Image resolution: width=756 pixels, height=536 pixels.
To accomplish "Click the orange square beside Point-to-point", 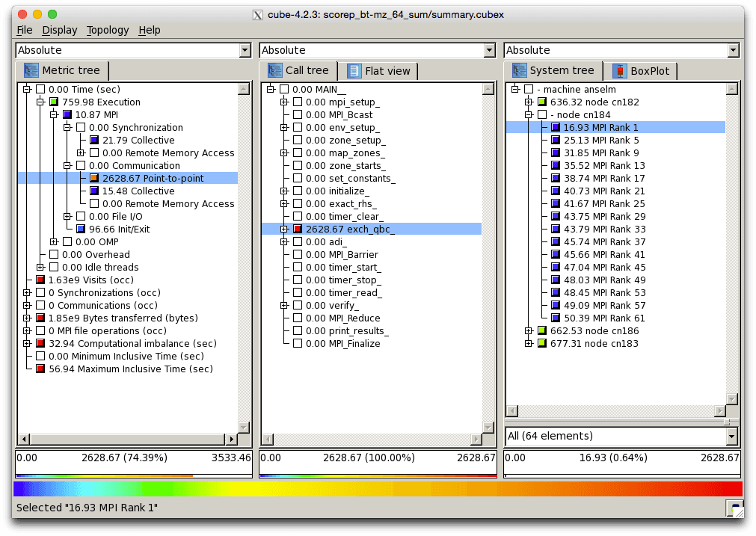I will tap(93, 179).
